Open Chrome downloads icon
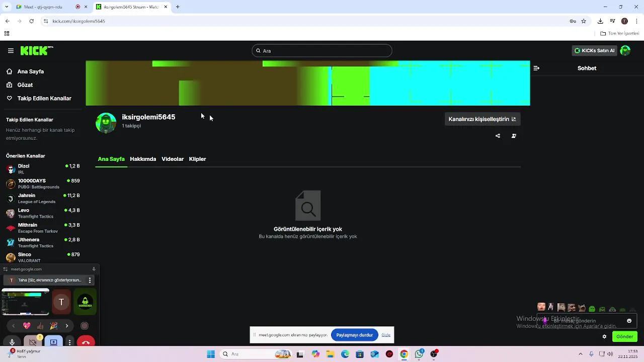Screen dimensions: 644x362 [600, 21]
